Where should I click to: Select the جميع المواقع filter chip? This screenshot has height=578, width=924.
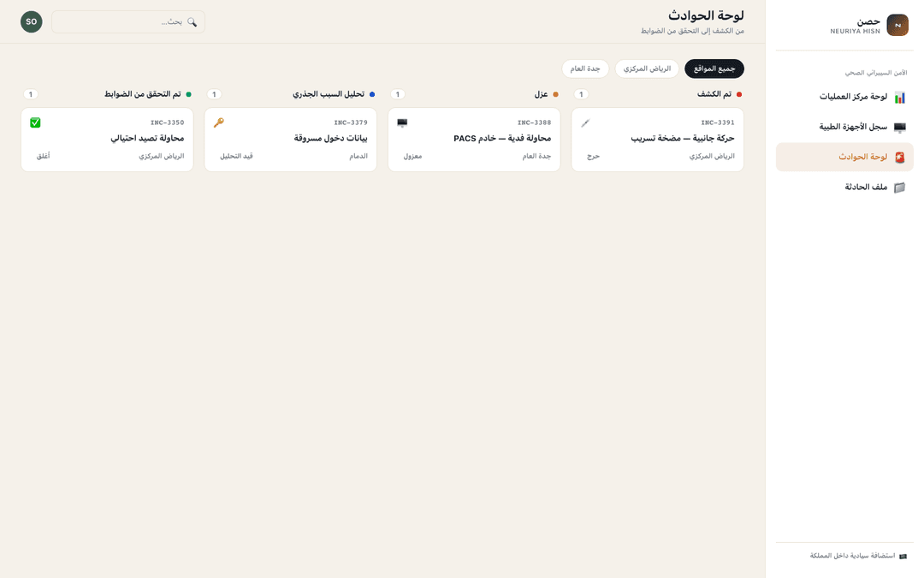[714, 69]
